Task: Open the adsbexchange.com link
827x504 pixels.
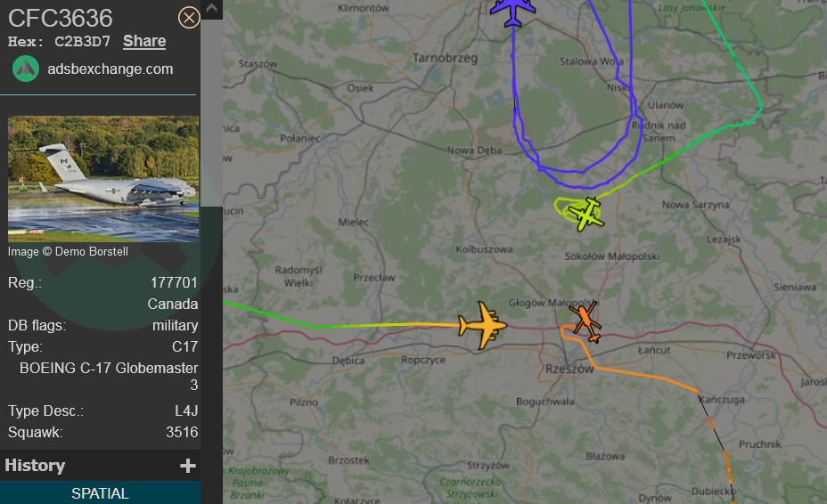Action: tap(111, 69)
